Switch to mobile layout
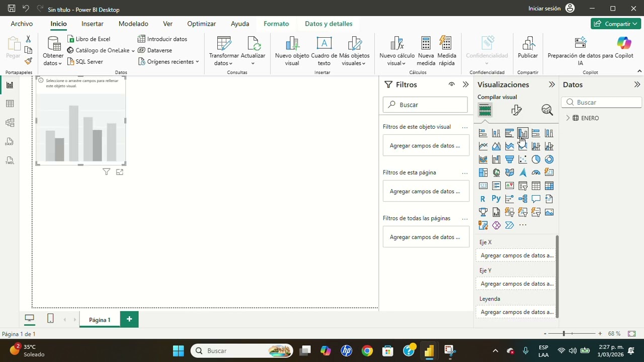This screenshot has height=362, width=644. coord(50,318)
